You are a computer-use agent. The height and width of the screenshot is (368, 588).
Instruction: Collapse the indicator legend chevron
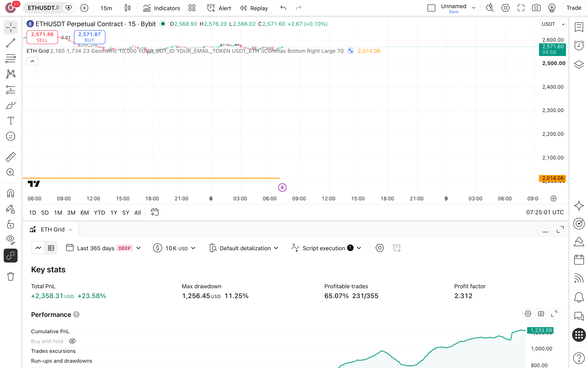32,61
